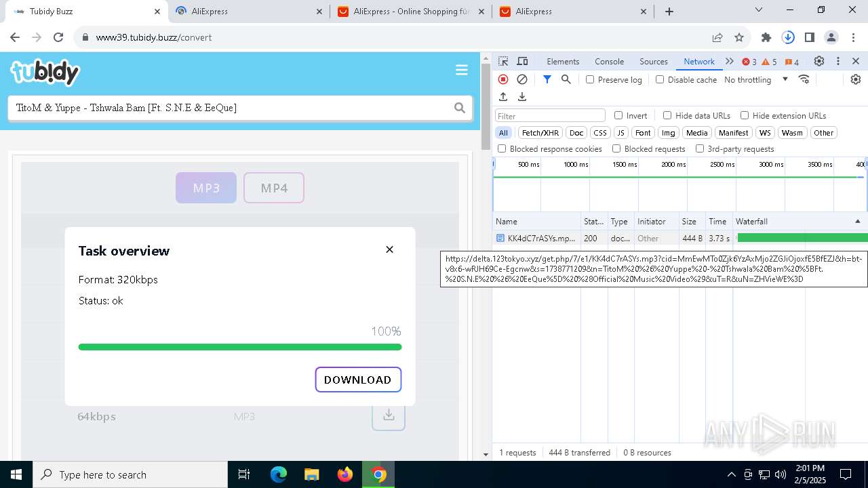Click the green waterfall bar for the request
This screenshot has width=868, height=488.
[802, 238]
